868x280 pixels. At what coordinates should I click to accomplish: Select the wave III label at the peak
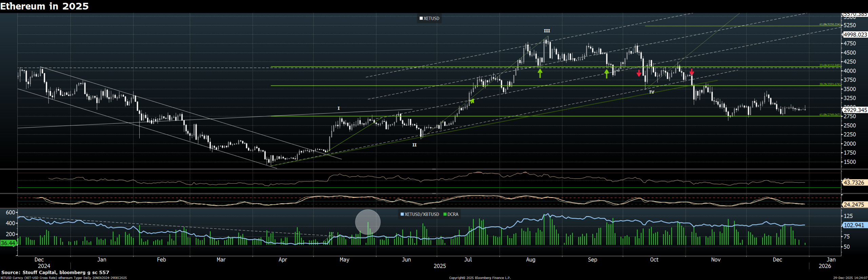pos(547,31)
